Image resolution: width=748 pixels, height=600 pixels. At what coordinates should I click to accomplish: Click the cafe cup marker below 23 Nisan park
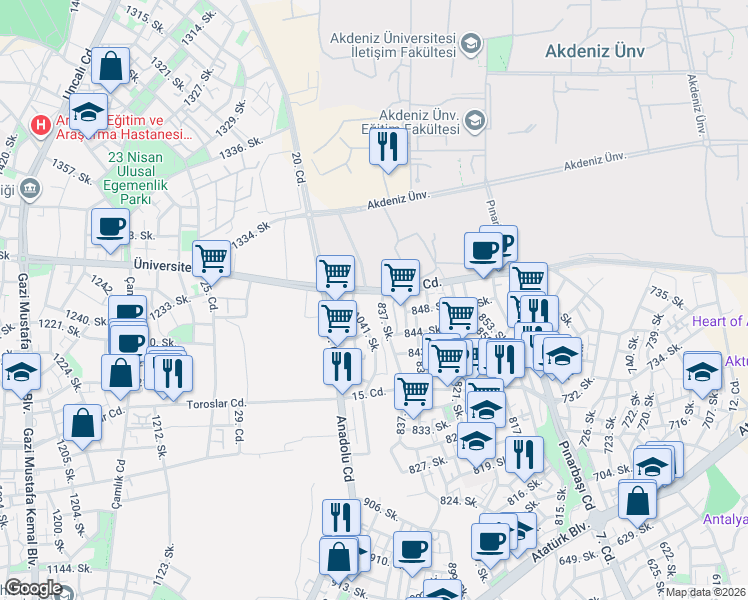pyautogui.click(x=110, y=230)
